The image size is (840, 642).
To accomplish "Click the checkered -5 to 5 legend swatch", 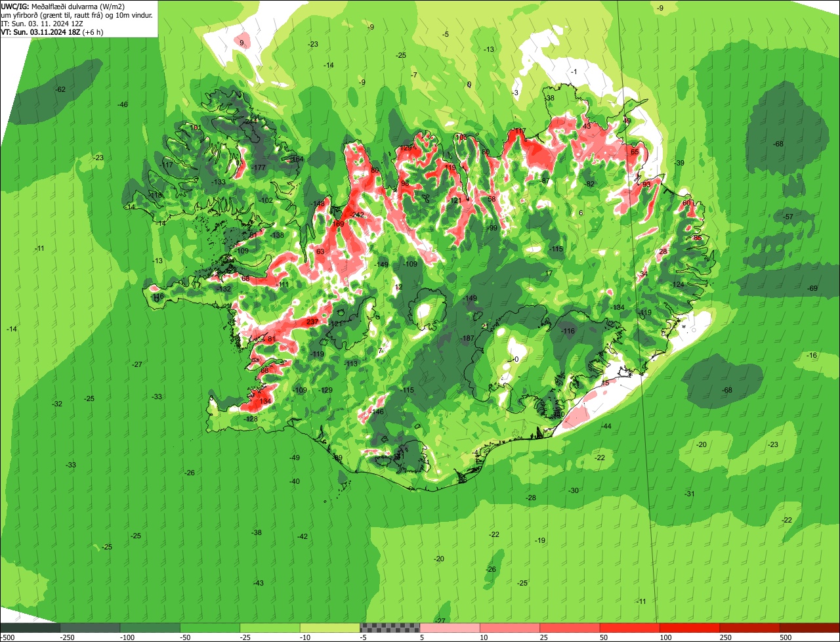I will click(x=390, y=628).
